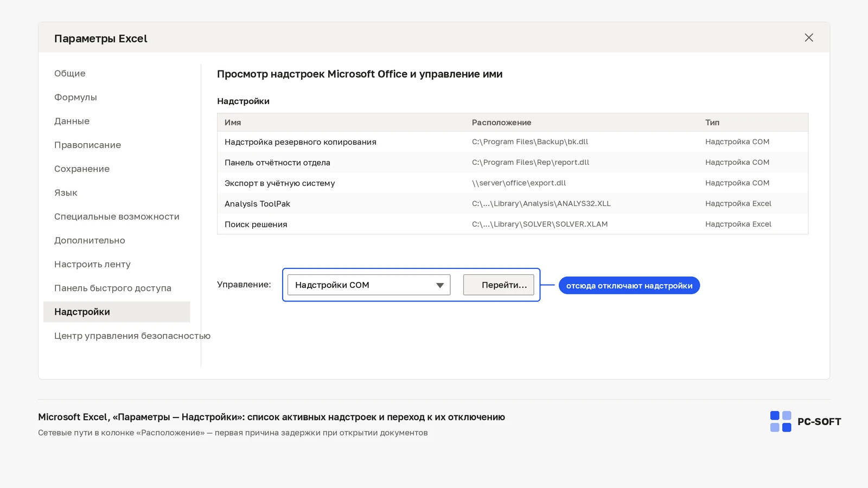Open Панель быстрого доступа settings
The image size is (868, 488).
[113, 288]
